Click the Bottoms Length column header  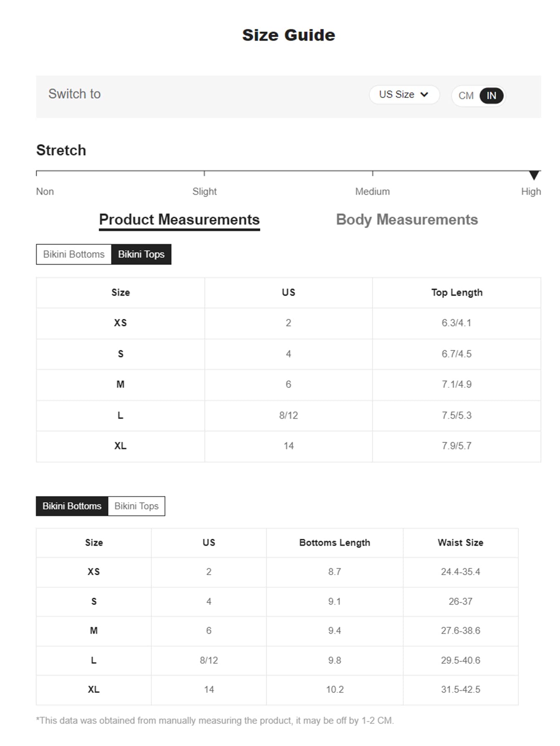point(334,542)
